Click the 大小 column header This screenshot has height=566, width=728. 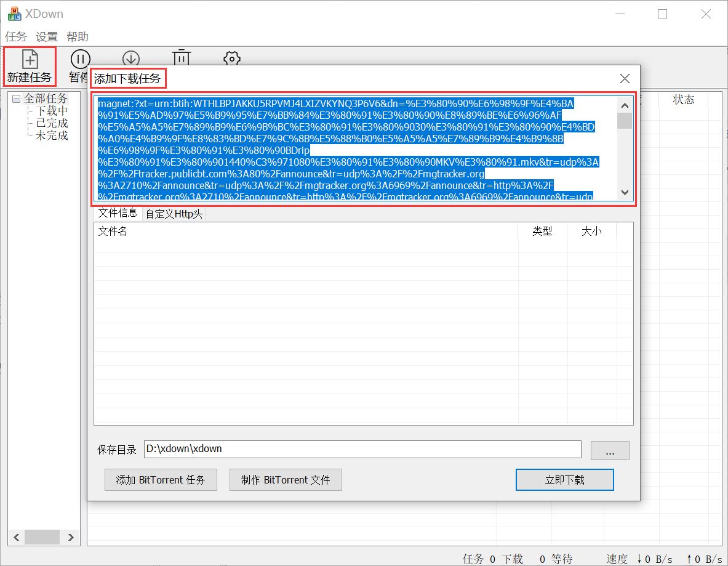point(591,231)
